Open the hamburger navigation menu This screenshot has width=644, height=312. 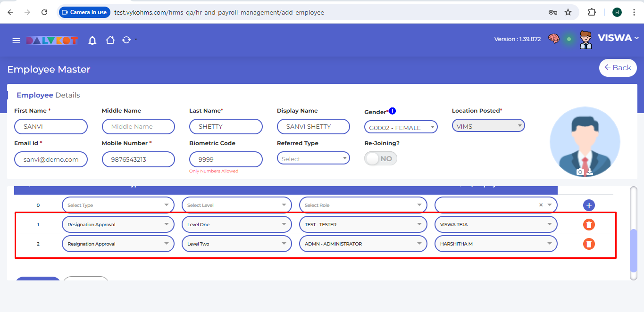[16, 41]
